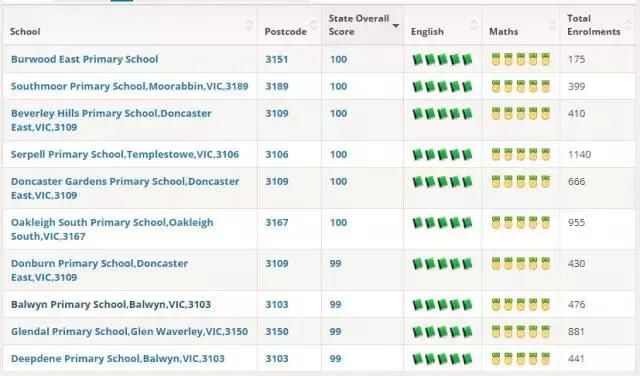Open Burwood East Primary School link
The height and width of the screenshot is (376, 640).
[84, 59]
